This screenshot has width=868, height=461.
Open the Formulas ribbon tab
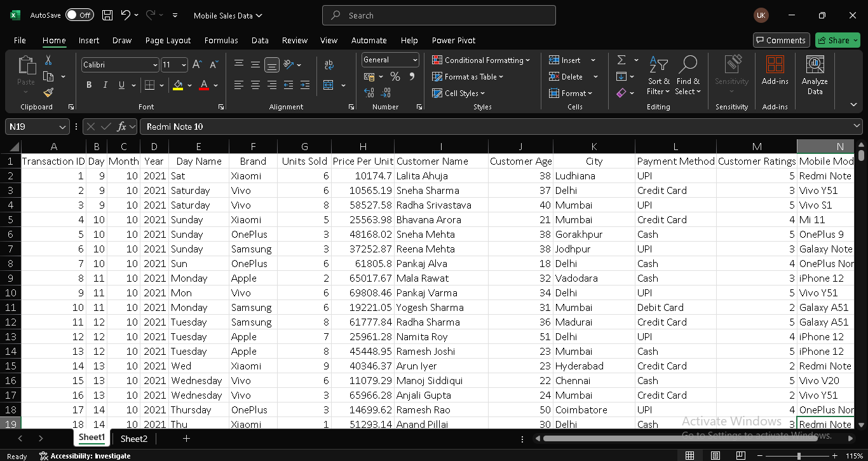click(221, 40)
